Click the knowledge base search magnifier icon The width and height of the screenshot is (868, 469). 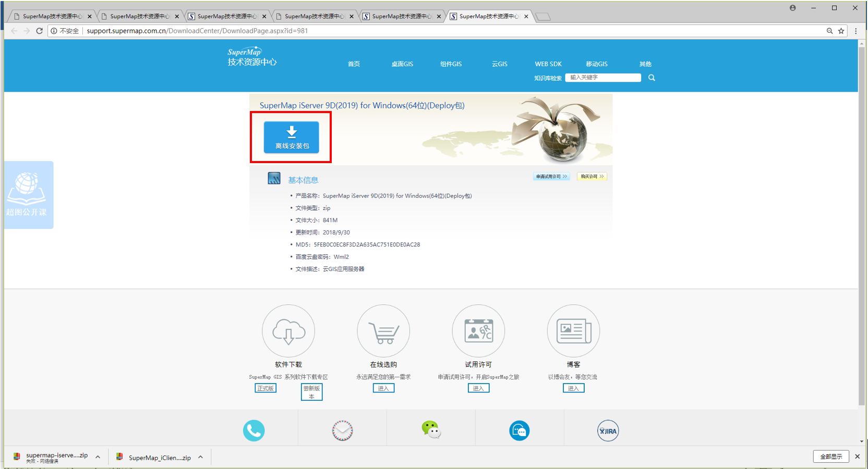click(652, 78)
